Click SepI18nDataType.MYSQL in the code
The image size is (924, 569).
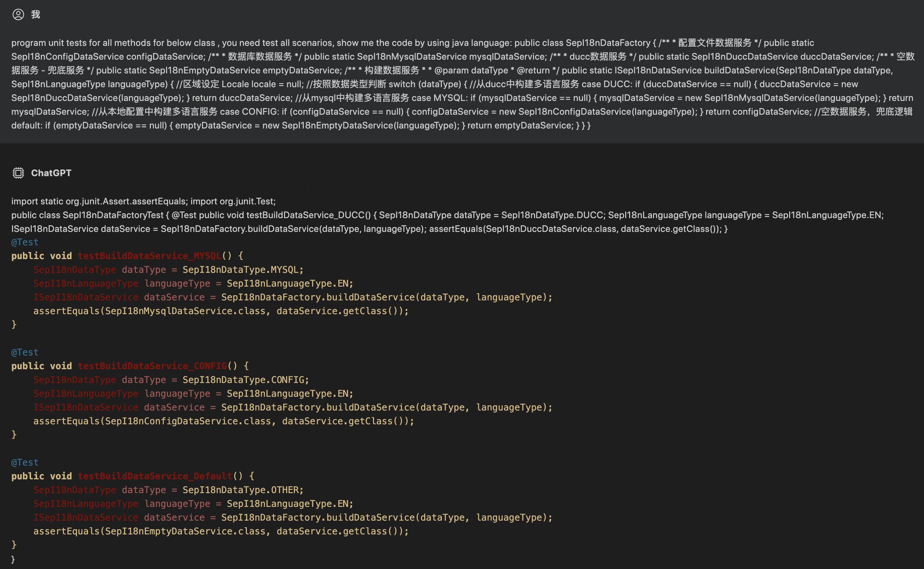pos(240,270)
